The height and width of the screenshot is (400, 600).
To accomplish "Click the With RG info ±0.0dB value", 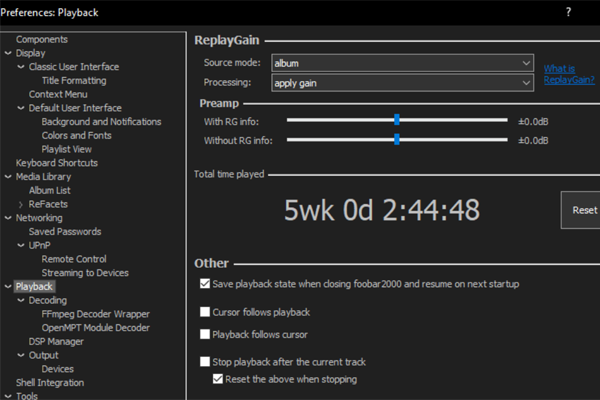I will pyautogui.click(x=533, y=122).
